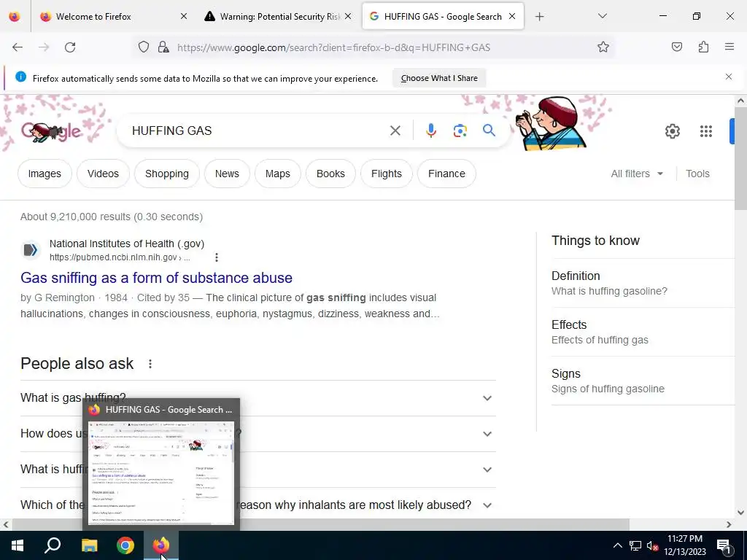
Task: Start voice search with the microphone icon
Action: coord(430,131)
